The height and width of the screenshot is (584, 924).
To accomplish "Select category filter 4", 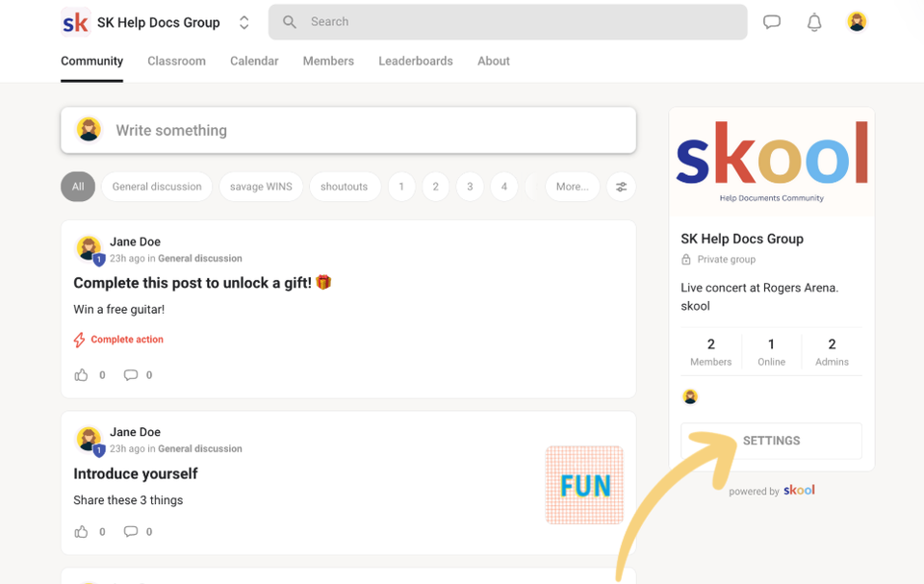I will [x=503, y=187].
